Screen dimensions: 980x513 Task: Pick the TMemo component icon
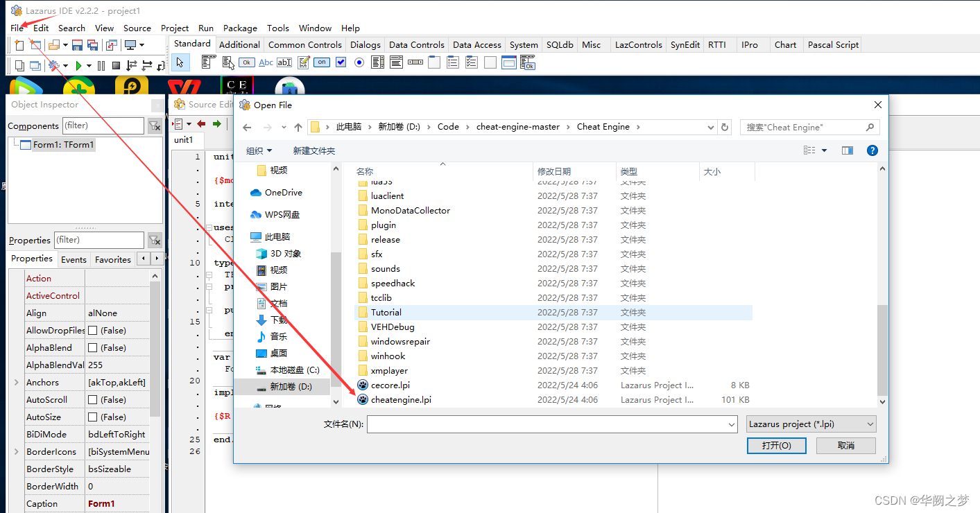tap(303, 62)
